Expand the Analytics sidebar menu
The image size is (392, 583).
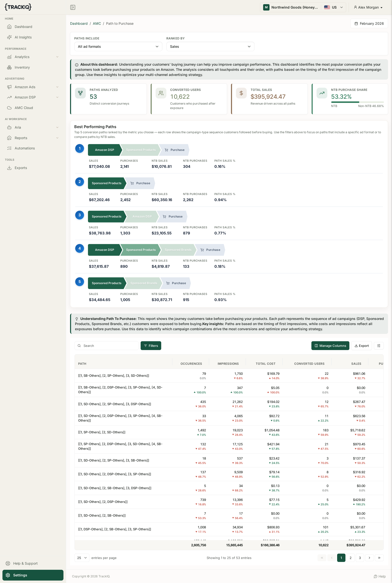(x=33, y=57)
